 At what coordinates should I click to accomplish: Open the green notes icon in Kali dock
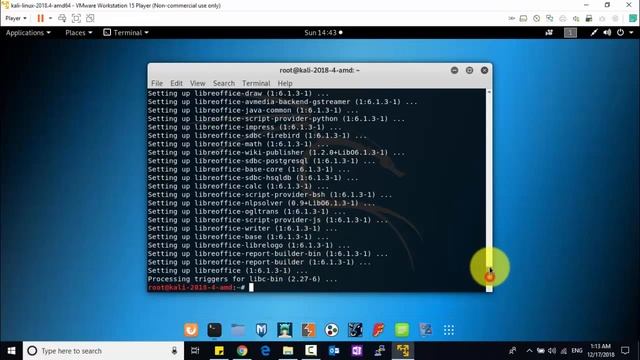pyautogui.click(x=402, y=330)
